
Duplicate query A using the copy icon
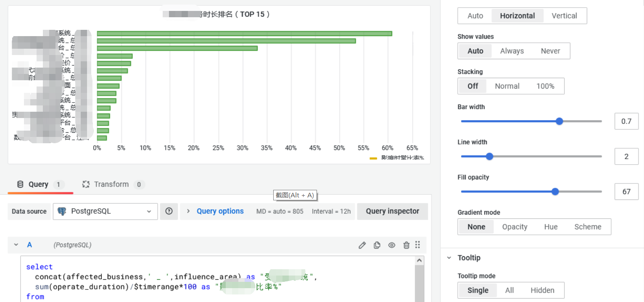(x=377, y=245)
